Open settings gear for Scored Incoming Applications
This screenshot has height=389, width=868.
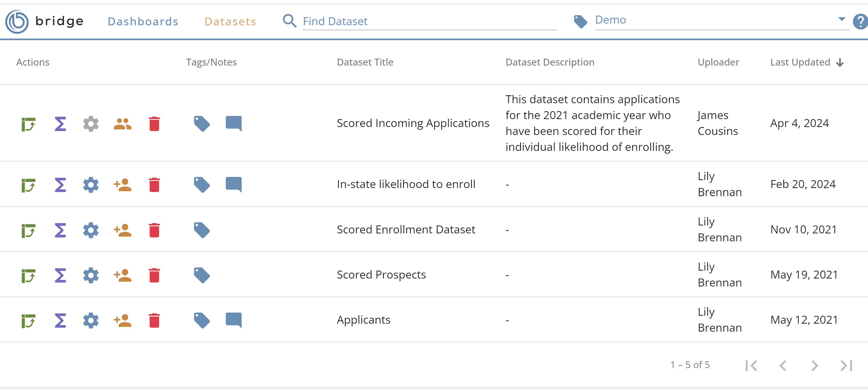(91, 124)
